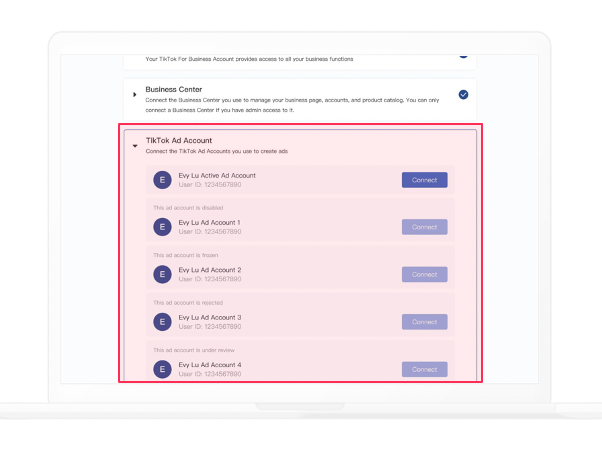Screen dimensions: 602x451
Task: Click Connect for Evy Lu Ad Account 2
Action: pyautogui.click(x=425, y=274)
